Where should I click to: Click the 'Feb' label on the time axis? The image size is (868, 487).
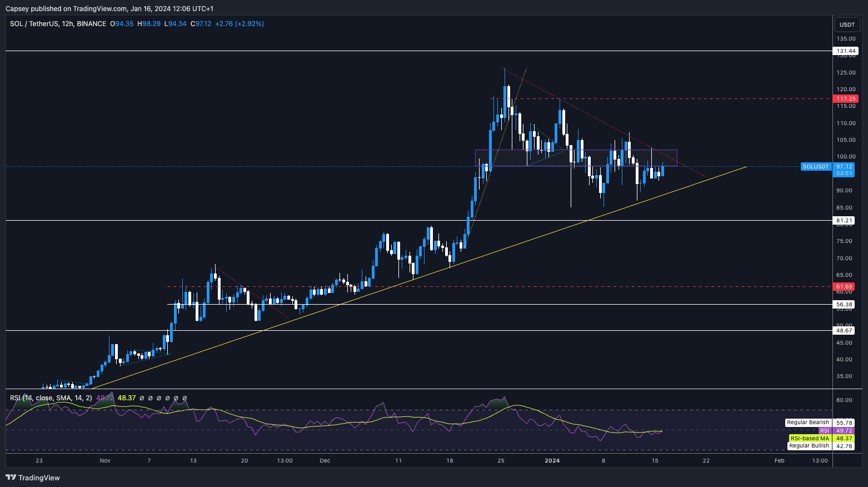(x=780, y=460)
